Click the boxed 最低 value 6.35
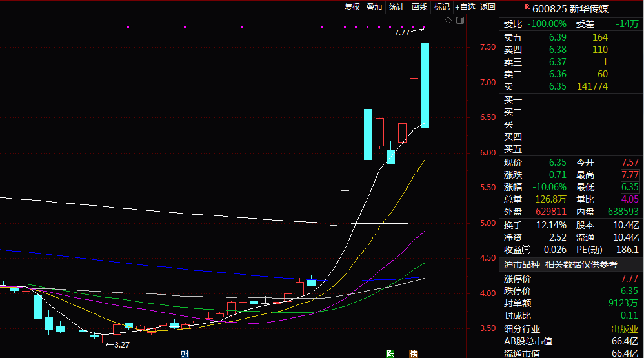The width and height of the screenshot is (644, 358). tap(630, 187)
